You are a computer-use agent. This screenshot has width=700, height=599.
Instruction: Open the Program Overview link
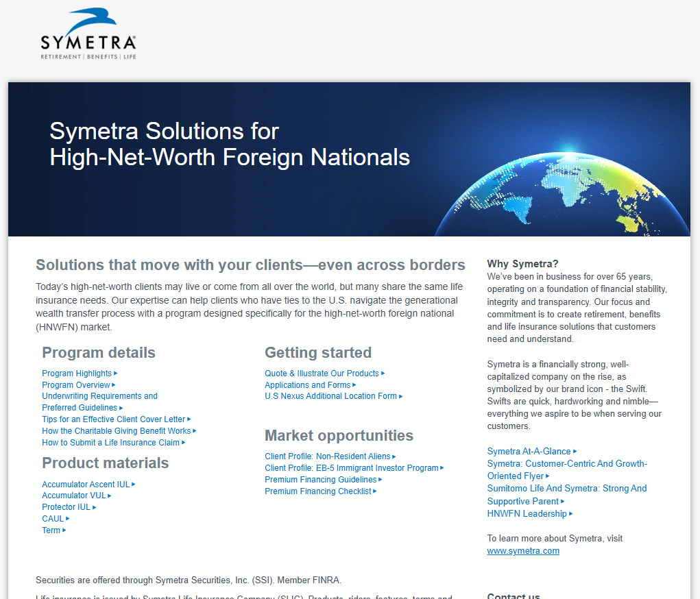pos(76,385)
